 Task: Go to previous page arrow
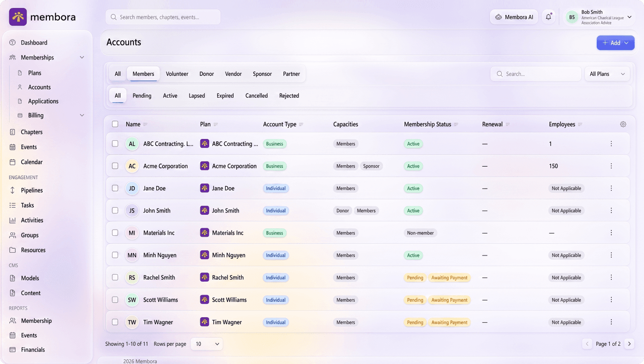point(587,344)
